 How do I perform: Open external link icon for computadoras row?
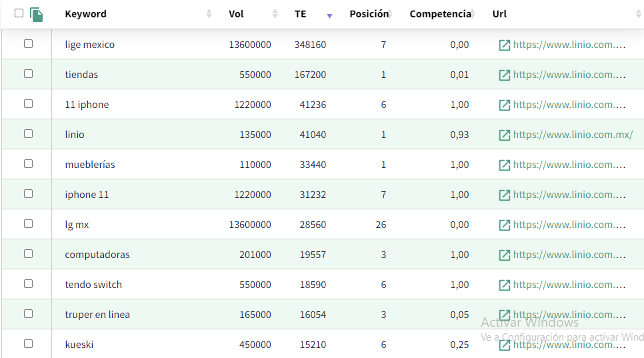click(x=505, y=255)
